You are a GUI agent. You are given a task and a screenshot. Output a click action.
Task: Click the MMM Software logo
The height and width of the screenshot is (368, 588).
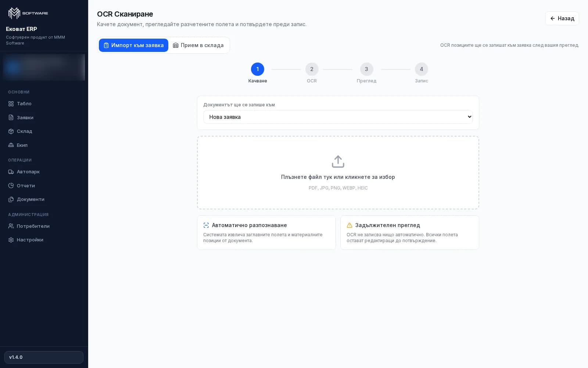[28, 13]
